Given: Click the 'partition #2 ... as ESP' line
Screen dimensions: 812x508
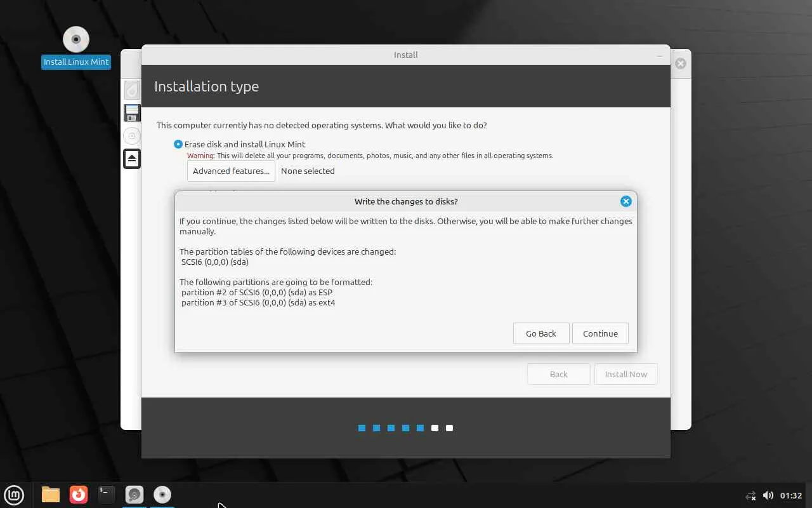Looking at the screenshot, I should pyautogui.click(x=257, y=292).
